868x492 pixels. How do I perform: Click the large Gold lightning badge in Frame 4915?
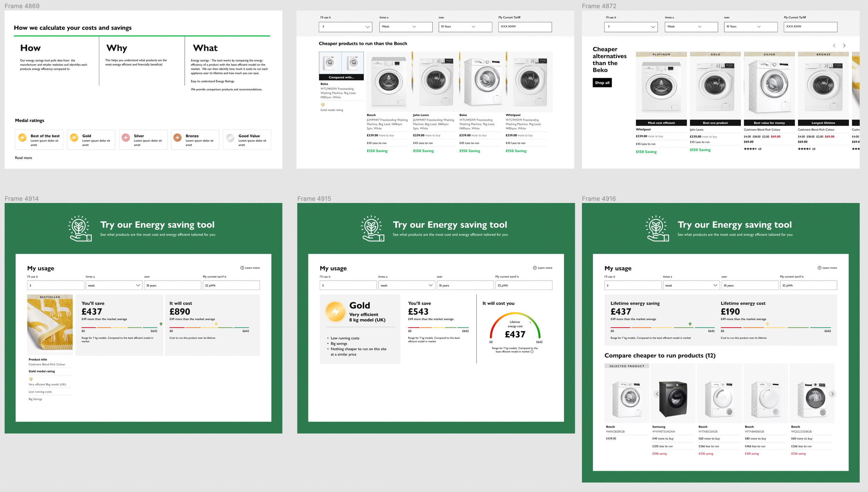pos(335,311)
